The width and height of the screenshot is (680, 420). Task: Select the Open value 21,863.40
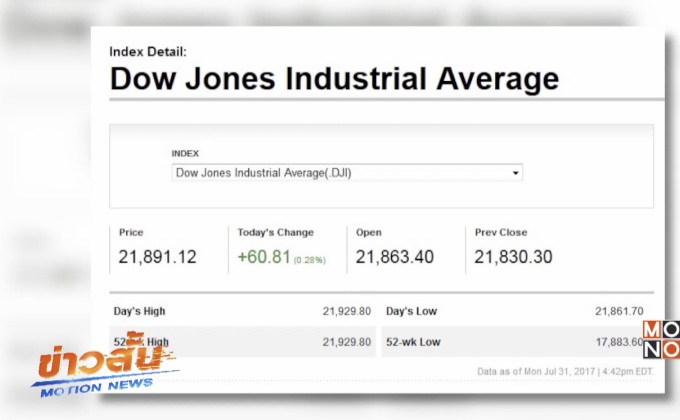pos(395,257)
